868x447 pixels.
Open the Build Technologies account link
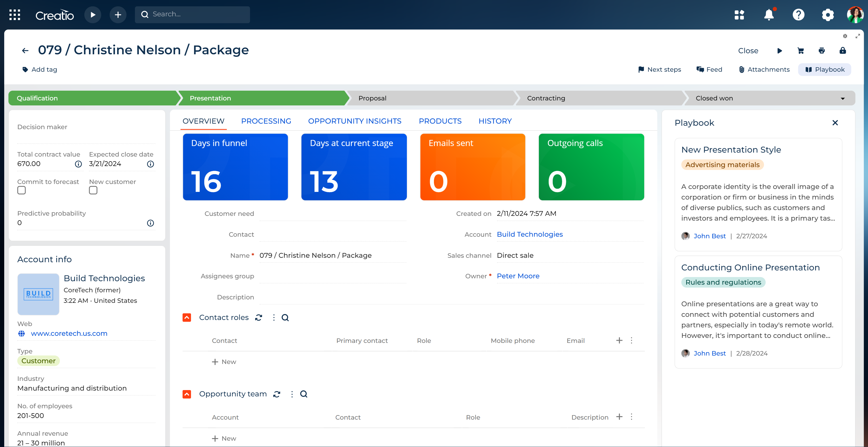pyautogui.click(x=530, y=234)
